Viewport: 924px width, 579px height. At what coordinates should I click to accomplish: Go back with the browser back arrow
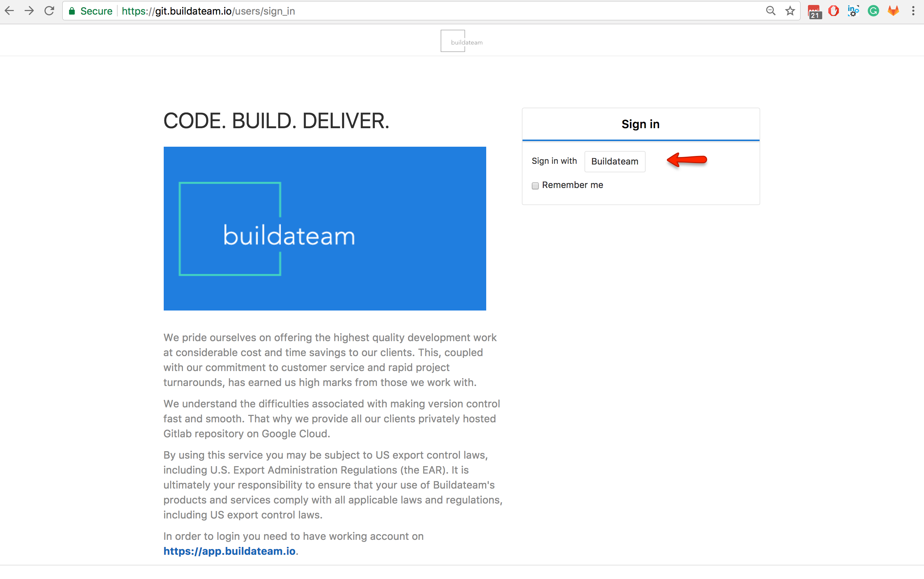click(10, 11)
